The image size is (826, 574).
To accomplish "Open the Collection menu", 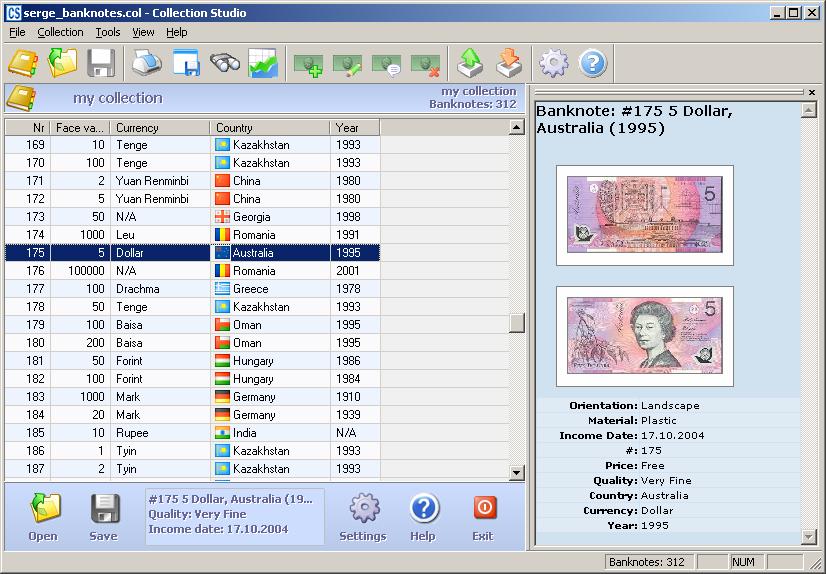I will (60, 32).
